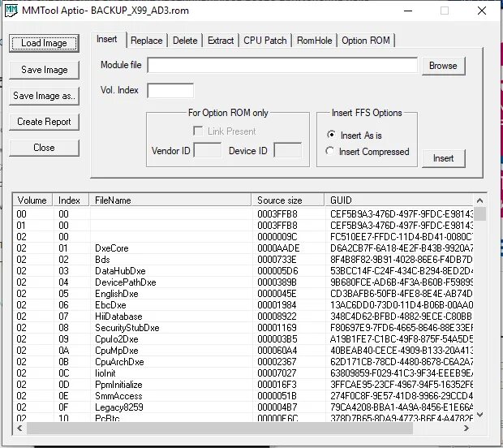Open the CPU Patch tab
The width and height of the screenshot is (503, 448).
point(265,41)
